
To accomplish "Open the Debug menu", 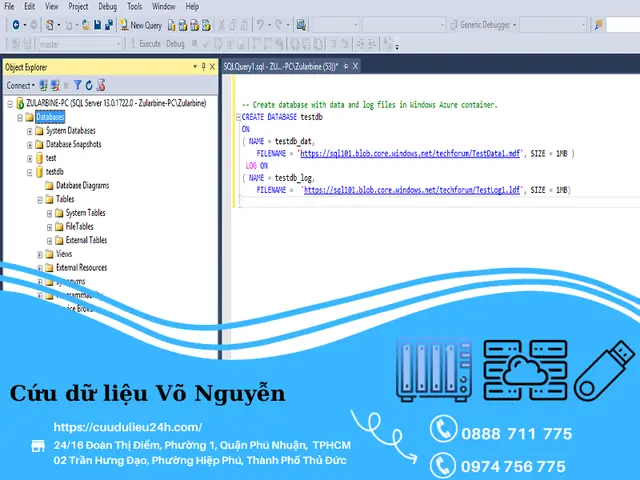I will tap(107, 7).
